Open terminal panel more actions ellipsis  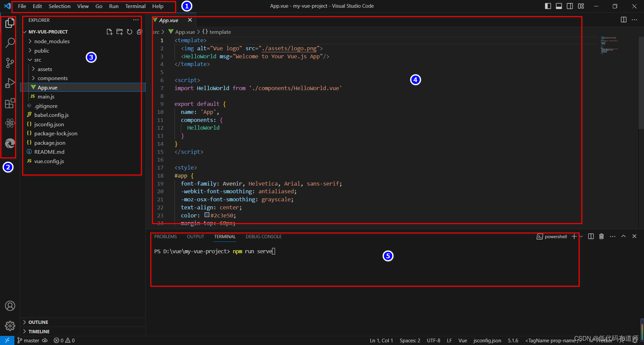tap(612, 236)
